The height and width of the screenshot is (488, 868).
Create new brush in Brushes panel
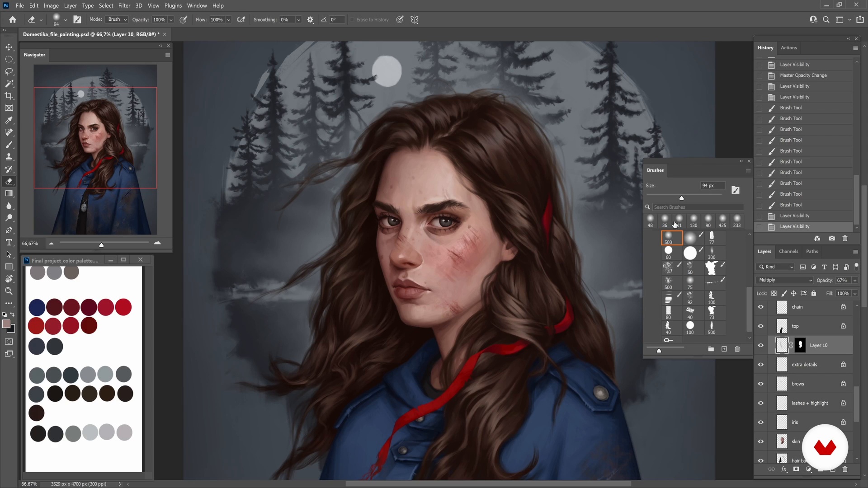[724, 349]
